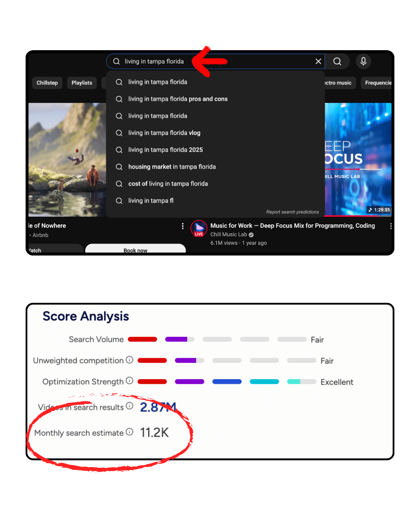Click info icon beside Unweighted competition
This screenshot has width=420, height=525.
129,360
